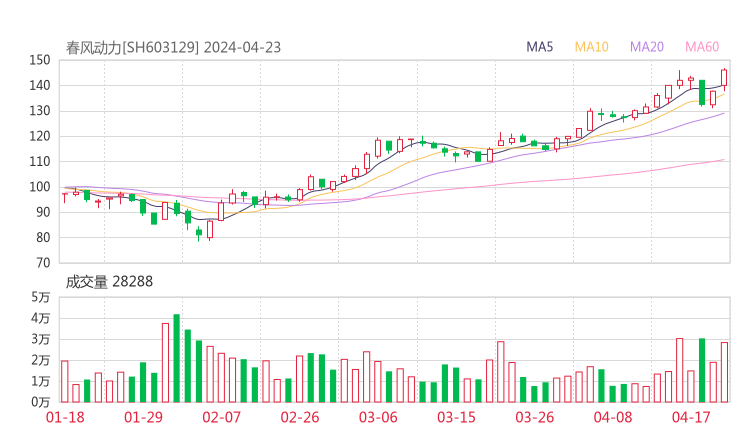Click the 01-29 date axis label
The height and width of the screenshot is (440, 740).
[143, 417]
